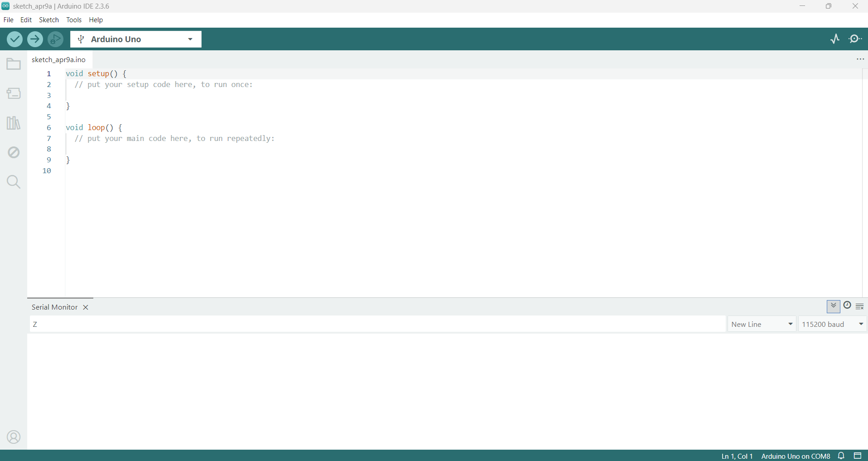This screenshot has height=461, width=868.
Task: Open the File menu
Action: point(8,20)
